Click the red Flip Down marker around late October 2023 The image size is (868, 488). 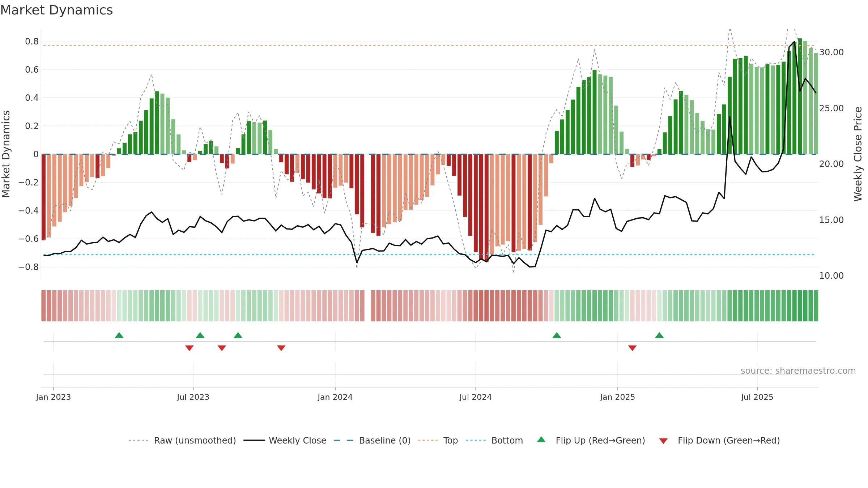(x=281, y=348)
